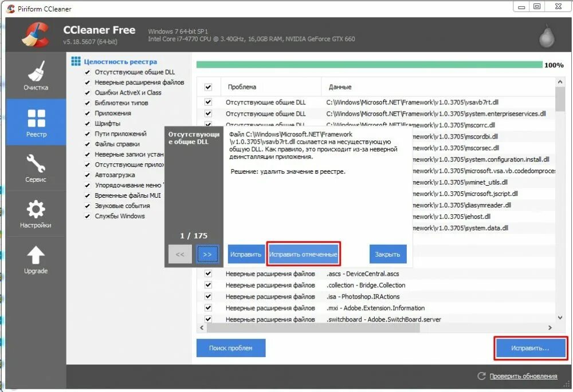The image size is (573, 392).
Task: Select the microsoft.jscript.dll data cell
Action: tap(465, 194)
